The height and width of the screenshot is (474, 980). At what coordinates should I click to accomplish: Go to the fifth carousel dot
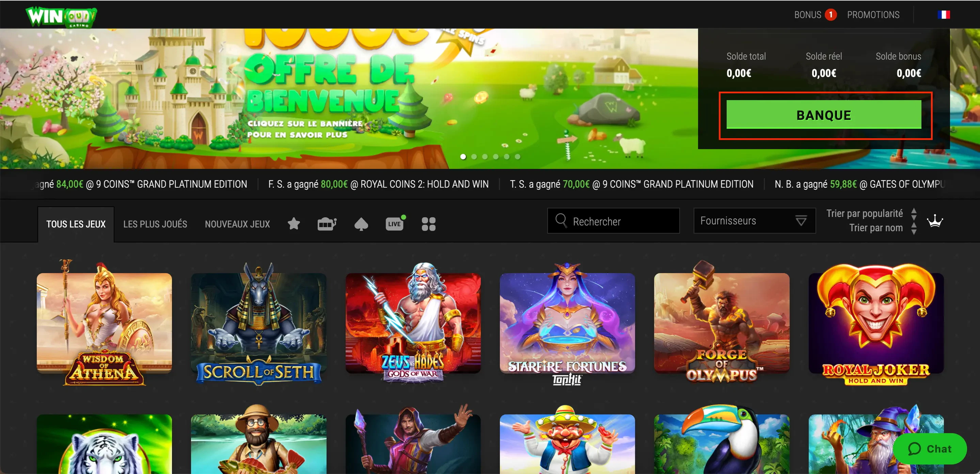[507, 157]
